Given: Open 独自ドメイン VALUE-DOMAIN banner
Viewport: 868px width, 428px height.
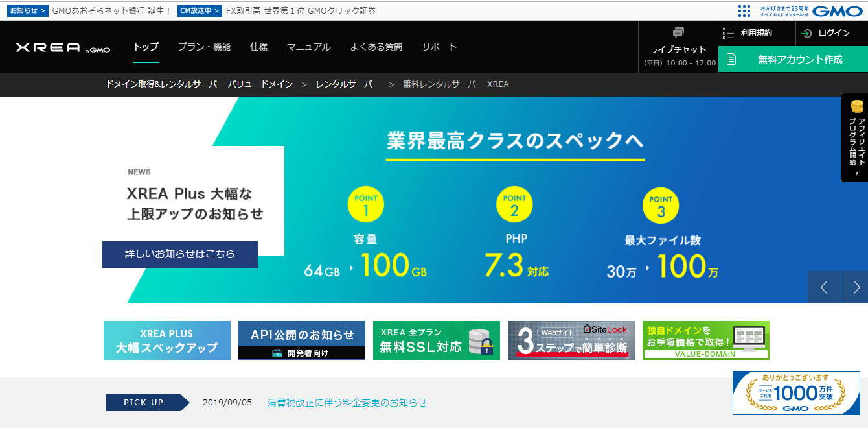Looking at the screenshot, I should click(706, 340).
